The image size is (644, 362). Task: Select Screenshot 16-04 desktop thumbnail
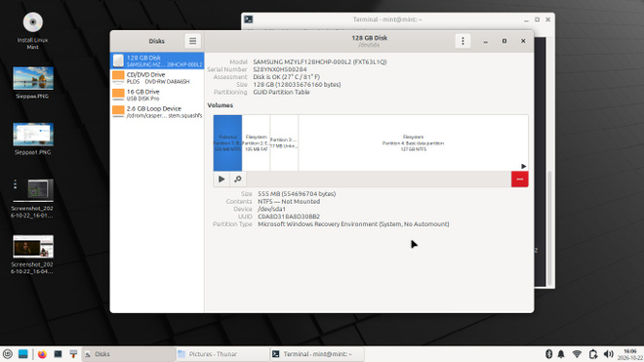[33, 255]
